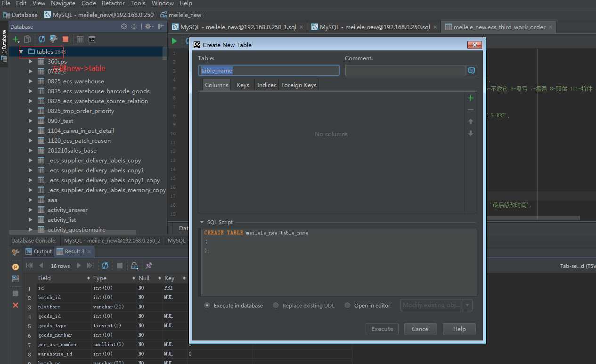
Task: Collapse the tables folder tree node
Action: tap(21, 51)
